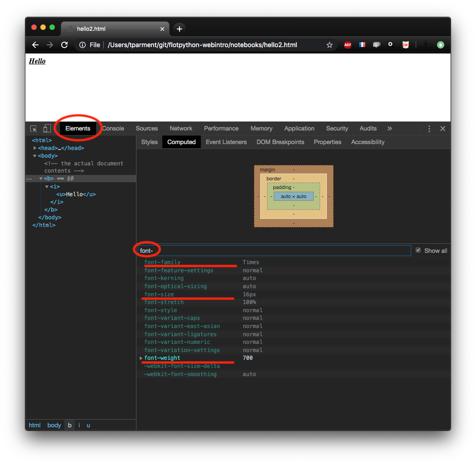Click the overflow chevron after Audits

(389, 128)
